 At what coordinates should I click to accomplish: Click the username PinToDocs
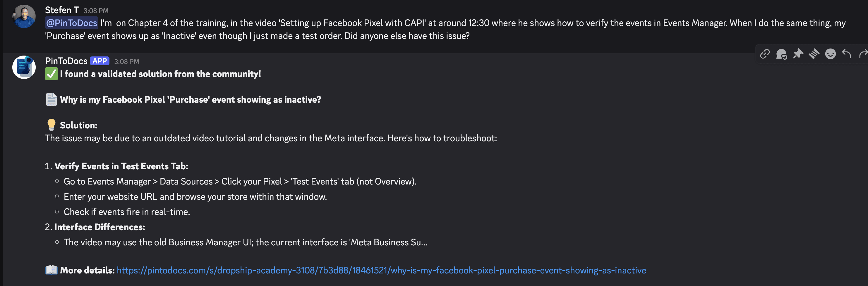66,61
